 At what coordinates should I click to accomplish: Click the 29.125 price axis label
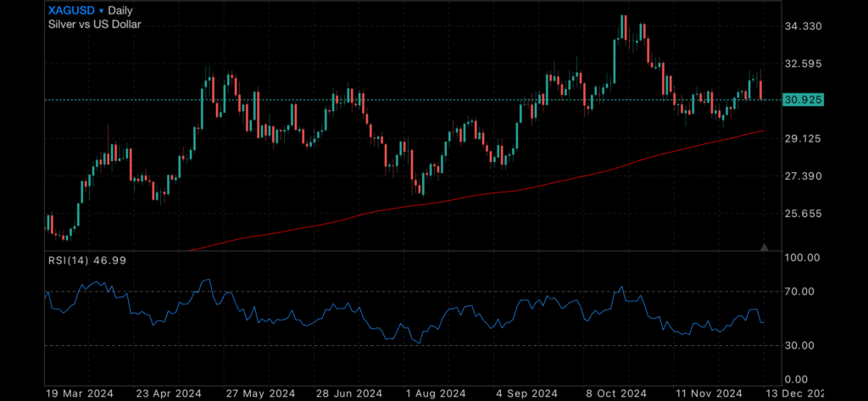point(804,138)
